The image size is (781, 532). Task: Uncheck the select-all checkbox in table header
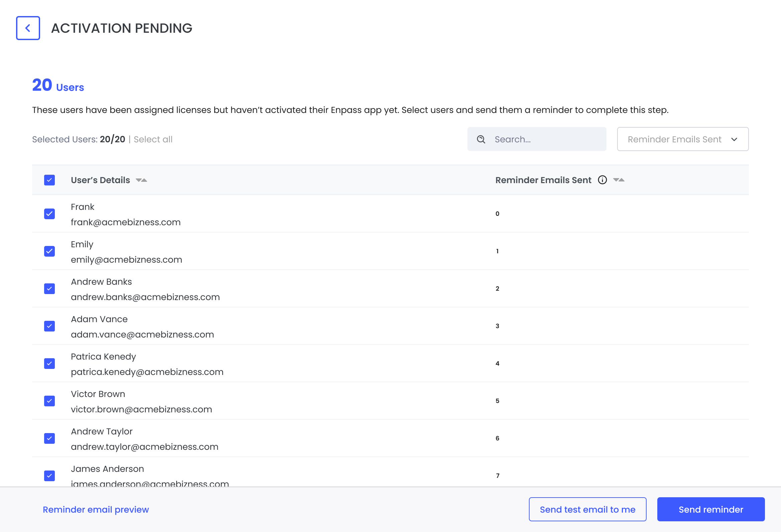coord(49,180)
